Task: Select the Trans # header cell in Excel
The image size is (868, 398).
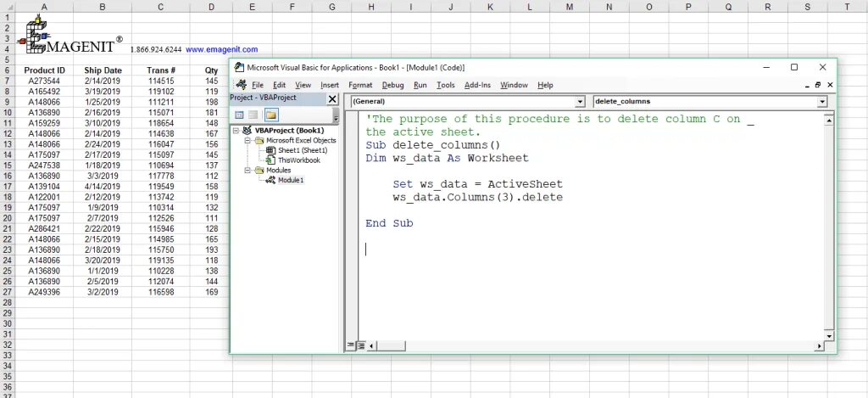Action: (161, 70)
